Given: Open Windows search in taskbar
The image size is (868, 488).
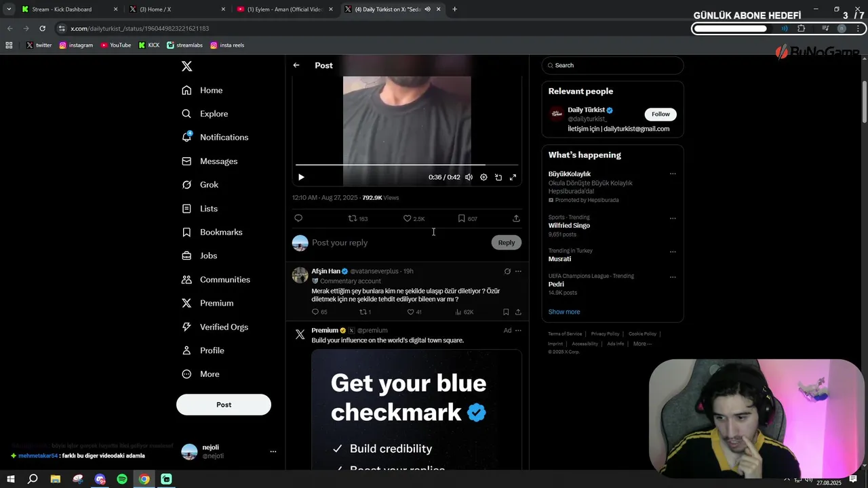Looking at the screenshot, I should point(33,479).
